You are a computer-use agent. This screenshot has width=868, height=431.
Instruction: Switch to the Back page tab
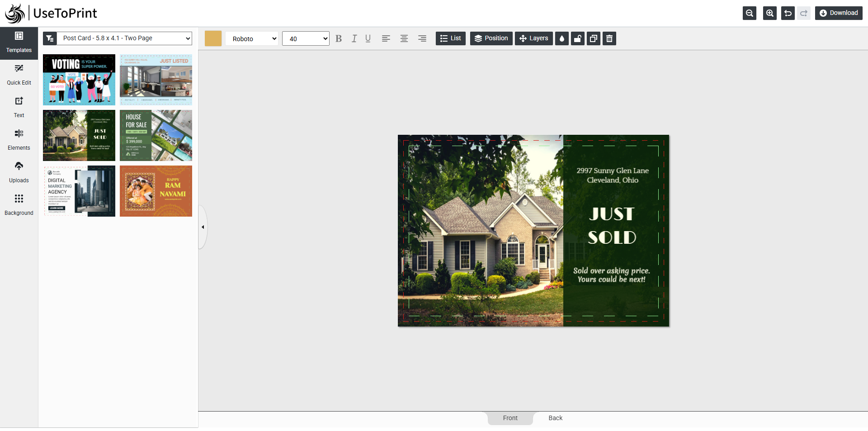click(555, 418)
